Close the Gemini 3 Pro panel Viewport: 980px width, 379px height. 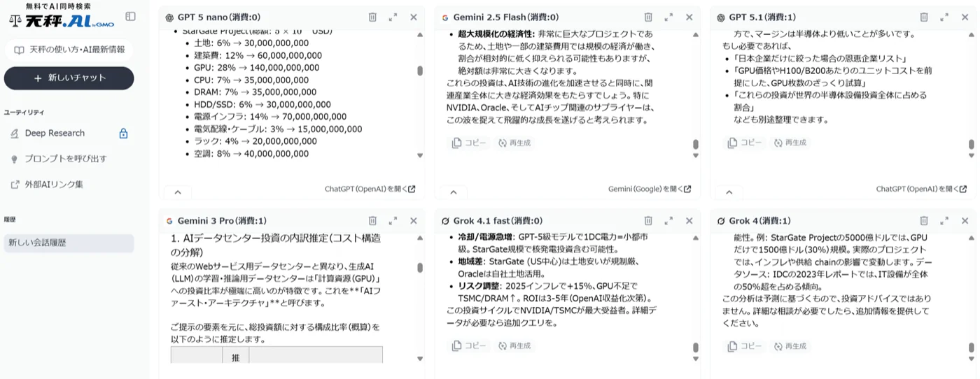point(413,220)
